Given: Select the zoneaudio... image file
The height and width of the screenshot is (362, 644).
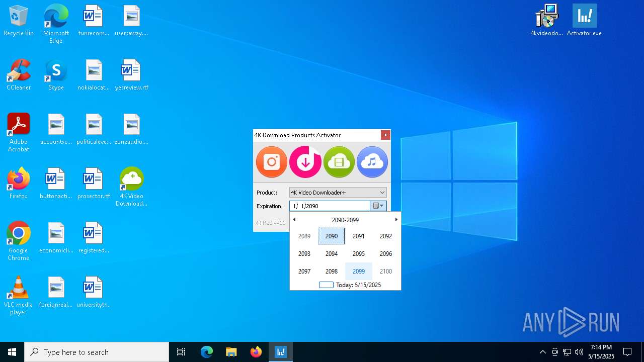Looking at the screenshot, I should (131, 130).
